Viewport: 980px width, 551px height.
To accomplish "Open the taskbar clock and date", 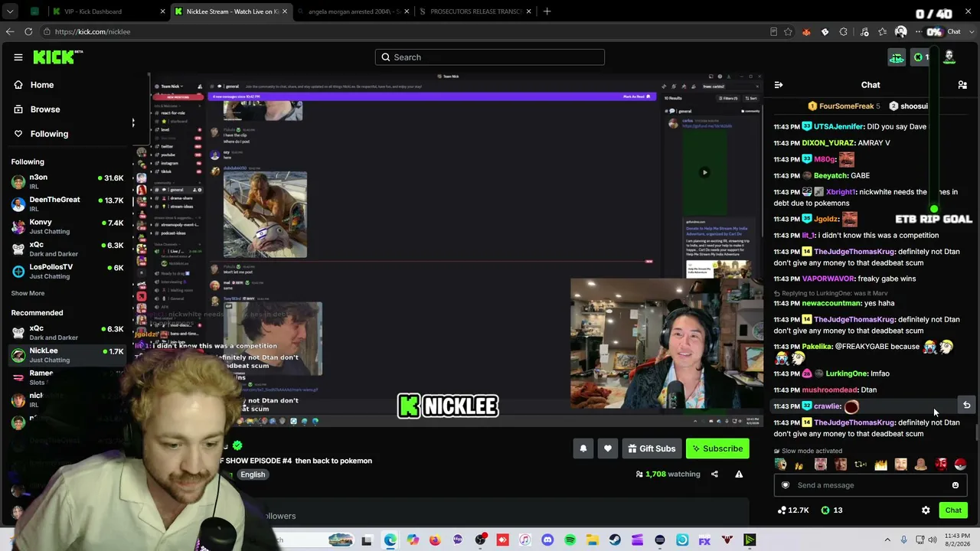I will (x=958, y=540).
